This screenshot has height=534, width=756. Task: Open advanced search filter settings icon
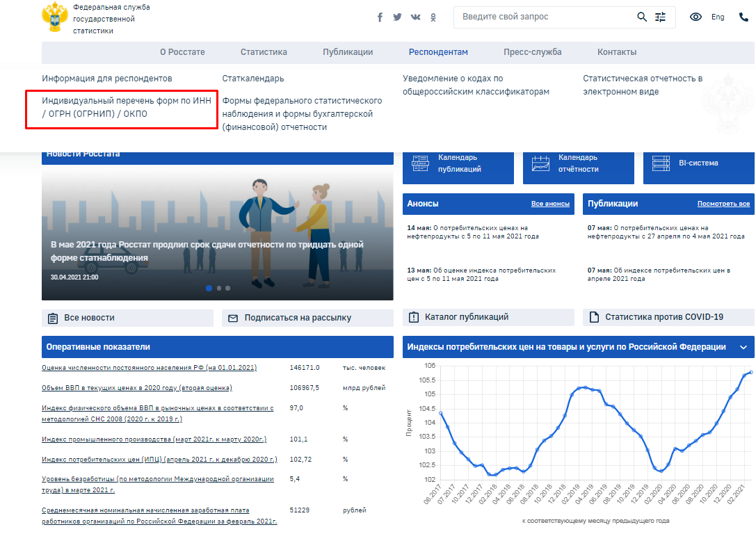pyautogui.click(x=661, y=17)
